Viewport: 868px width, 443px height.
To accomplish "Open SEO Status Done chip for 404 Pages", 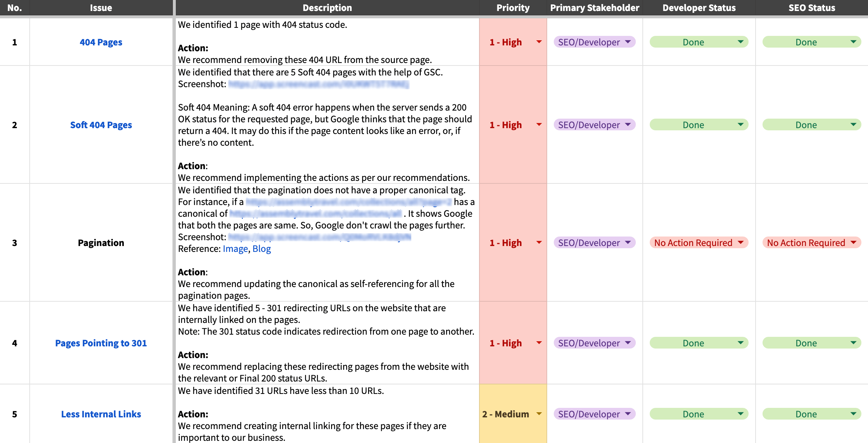I will (x=812, y=42).
